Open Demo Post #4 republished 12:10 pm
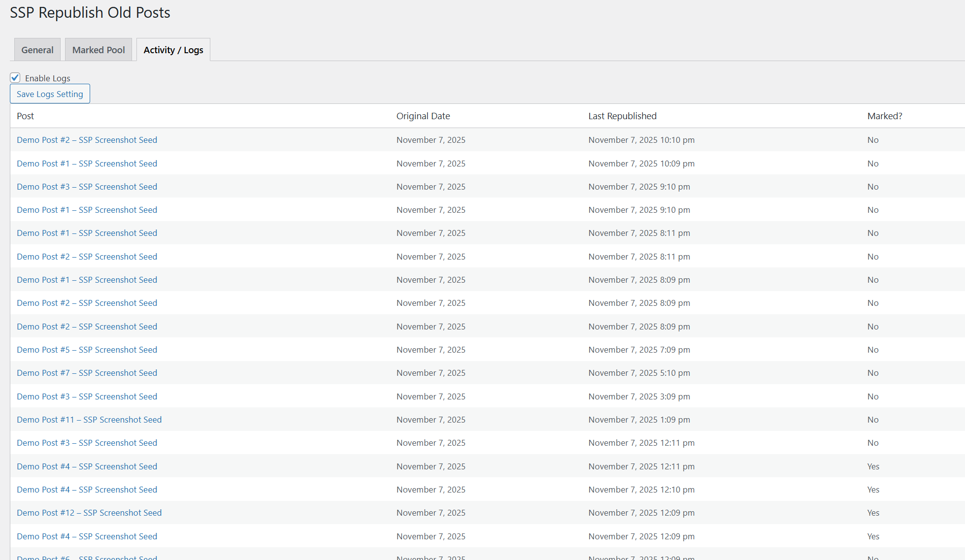The width and height of the screenshot is (965, 560). click(87, 490)
